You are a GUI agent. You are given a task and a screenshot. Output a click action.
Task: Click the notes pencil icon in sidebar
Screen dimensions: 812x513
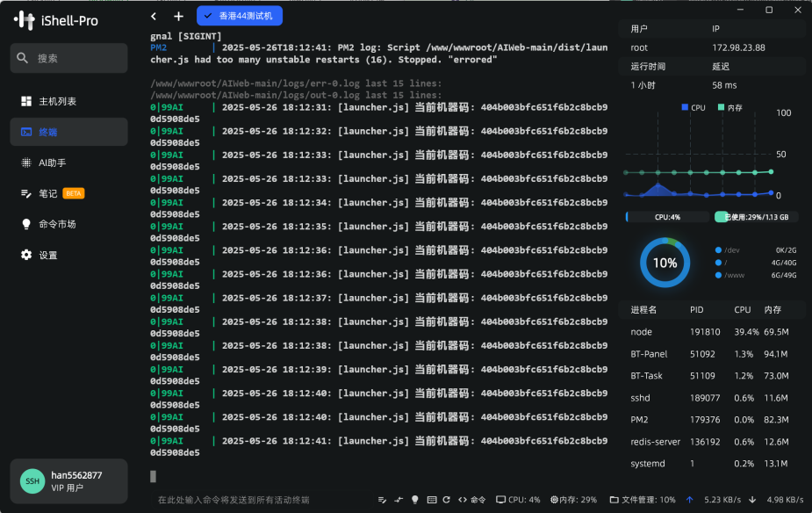[25, 193]
